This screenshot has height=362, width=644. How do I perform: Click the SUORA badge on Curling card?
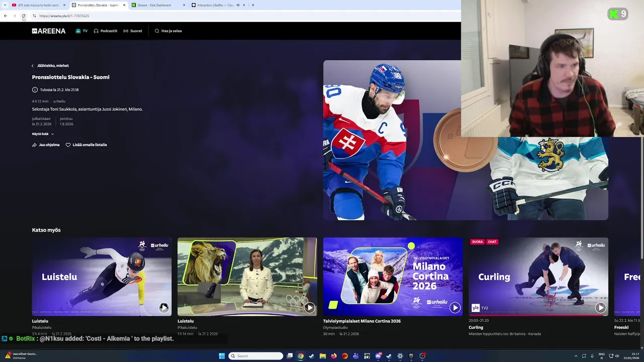[477, 242]
